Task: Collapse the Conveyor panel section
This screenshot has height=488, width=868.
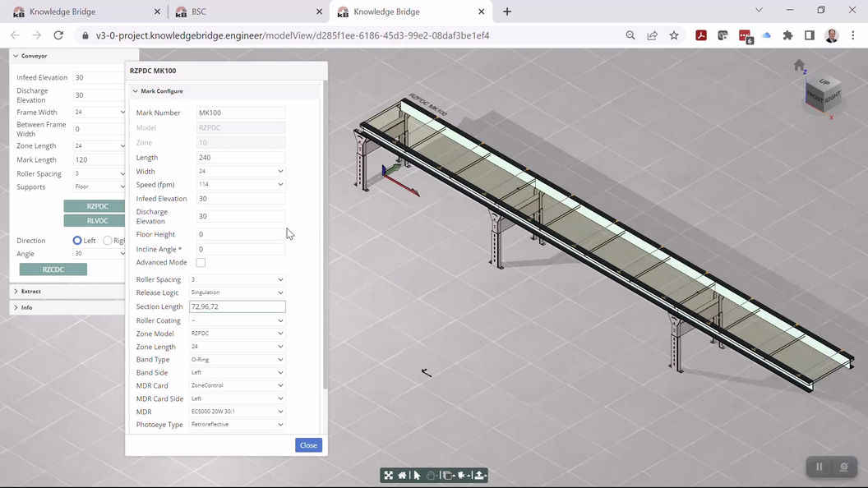Action: pyautogui.click(x=16, y=56)
